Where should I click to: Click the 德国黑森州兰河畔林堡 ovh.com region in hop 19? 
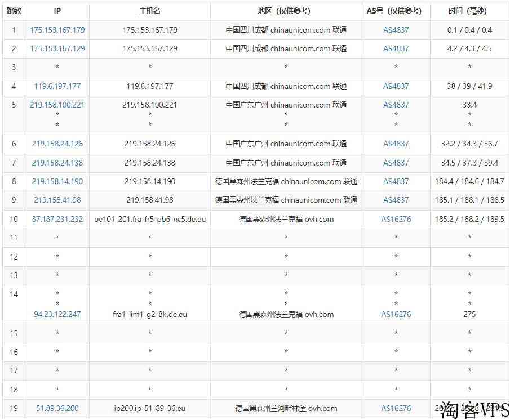point(286,408)
